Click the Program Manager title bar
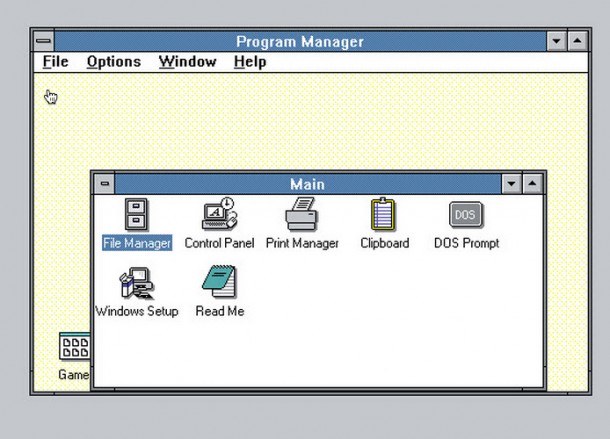Screen dimensions: 610x439 click(300, 41)
